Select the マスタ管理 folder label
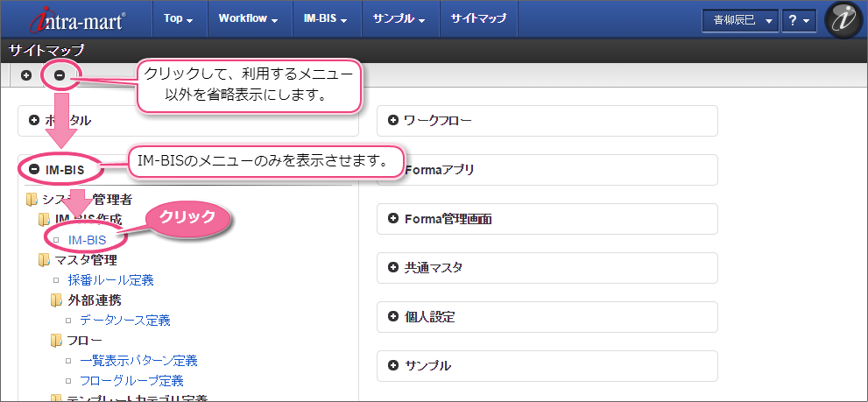Viewport: 868px width, 402px height. pyautogui.click(x=86, y=260)
